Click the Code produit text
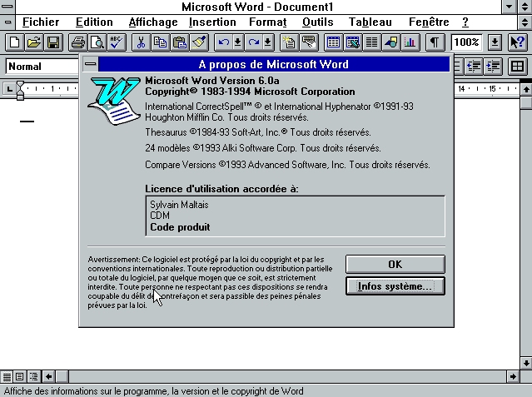The height and width of the screenshot is (397, 532). (180, 227)
